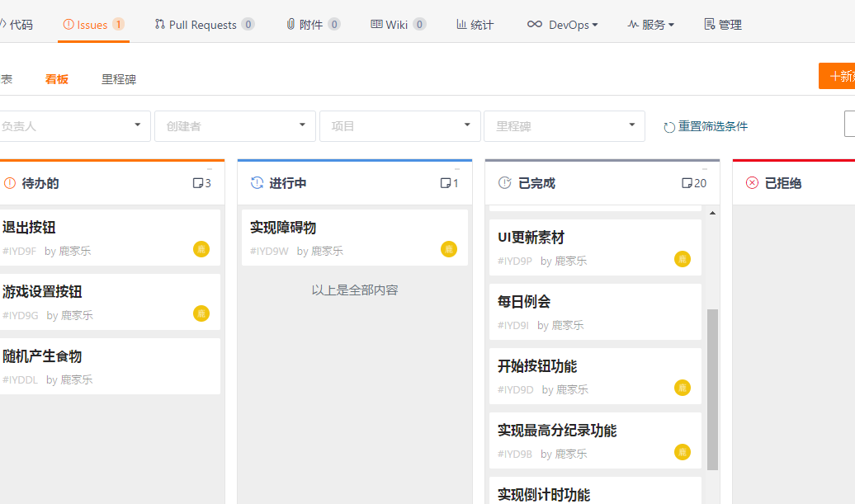Viewport: 855px width, 504px height.
Task: Click the reset filter refresh icon
Action: [669, 128]
